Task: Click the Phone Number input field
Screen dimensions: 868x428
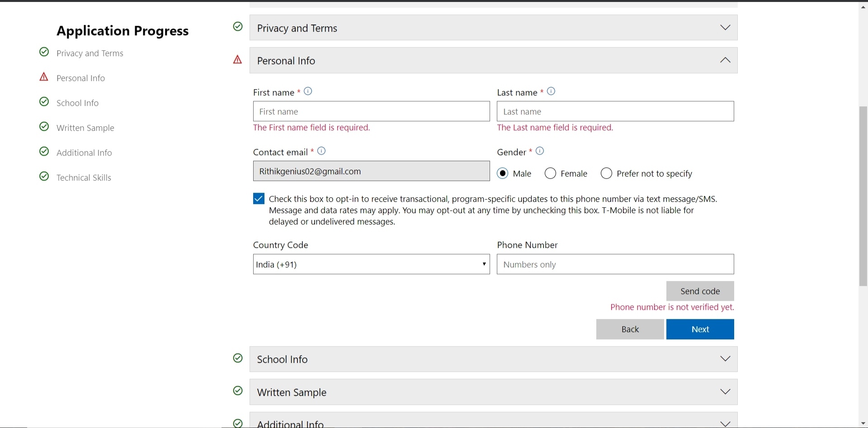Action: (x=615, y=264)
